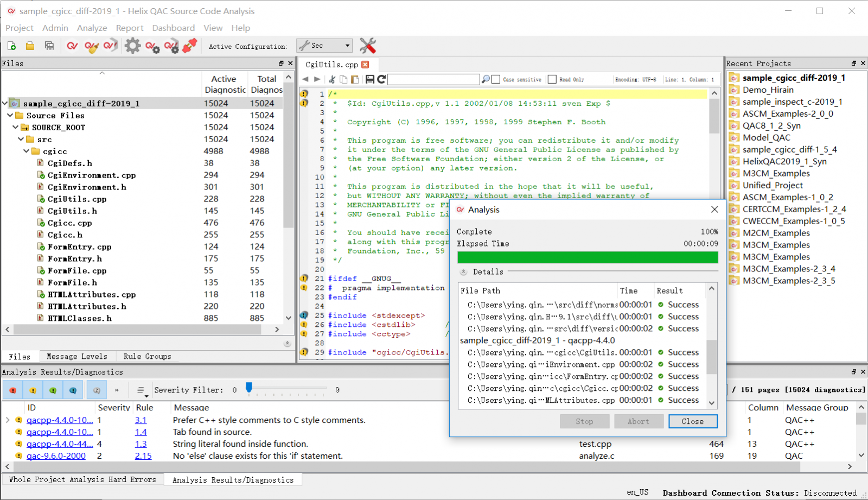Image resolution: width=868 pixels, height=500 pixels.
Task: Click the editor navigate back arrow
Action: click(305, 79)
